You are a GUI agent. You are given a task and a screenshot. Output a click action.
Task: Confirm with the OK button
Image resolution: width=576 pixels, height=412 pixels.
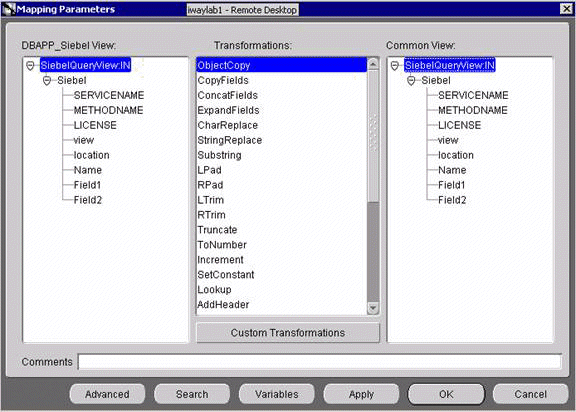(446, 394)
